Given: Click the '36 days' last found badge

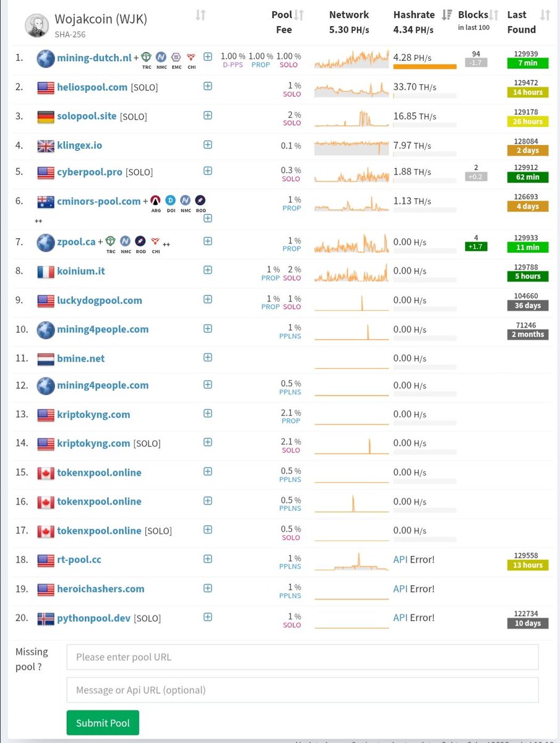Looking at the screenshot, I should [x=527, y=305].
